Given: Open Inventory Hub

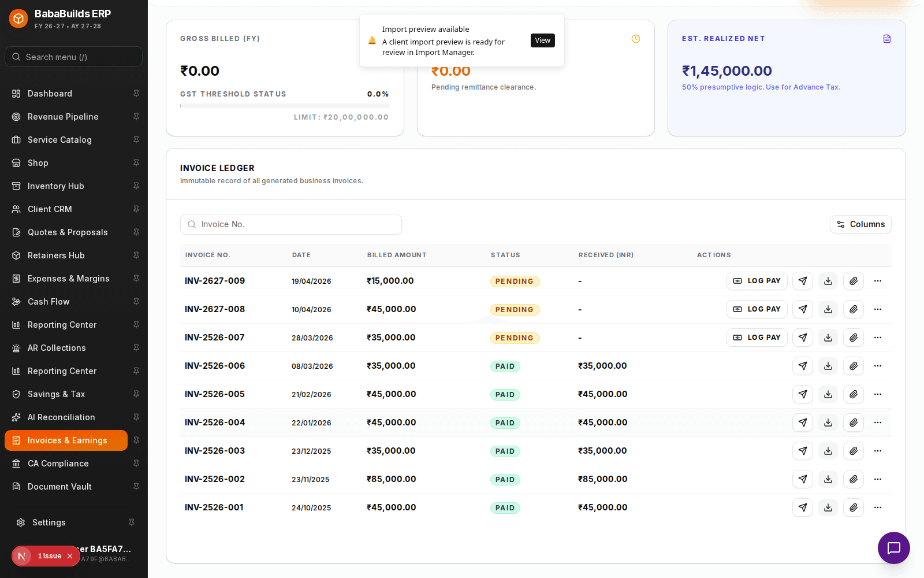Looking at the screenshot, I should pyautogui.click(x=66, y=186).
